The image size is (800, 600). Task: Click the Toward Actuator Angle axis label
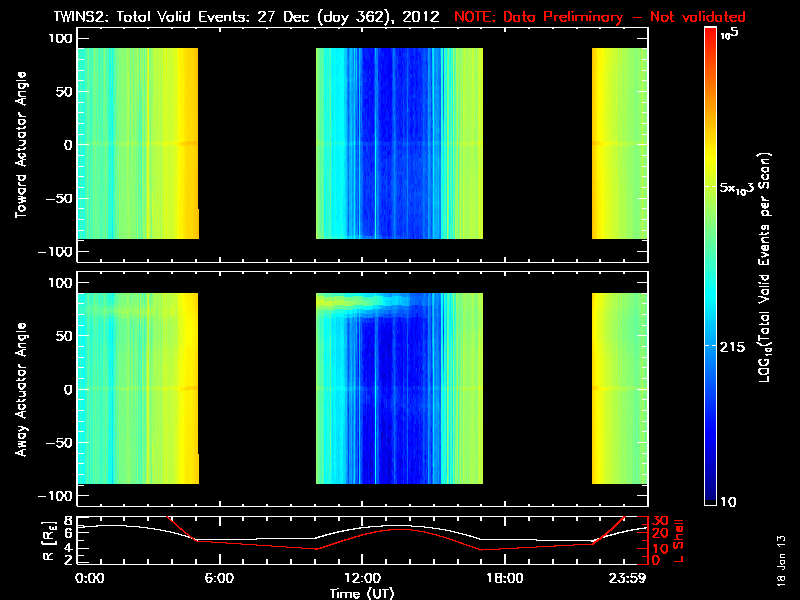[x=21, y=145]
